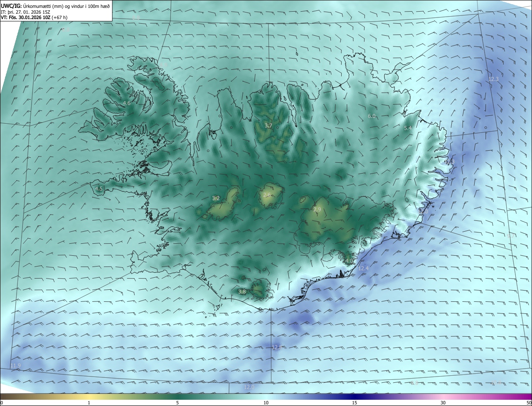Click the 15 tick on the colour scale
This screenshot has height=406, width=532.
point(355,403)
